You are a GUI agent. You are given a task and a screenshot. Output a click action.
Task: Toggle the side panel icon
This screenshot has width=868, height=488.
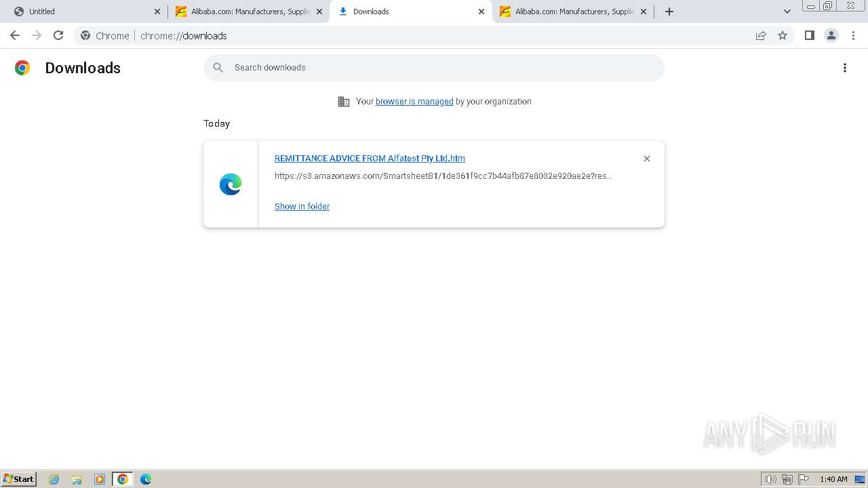coord(809,35)
